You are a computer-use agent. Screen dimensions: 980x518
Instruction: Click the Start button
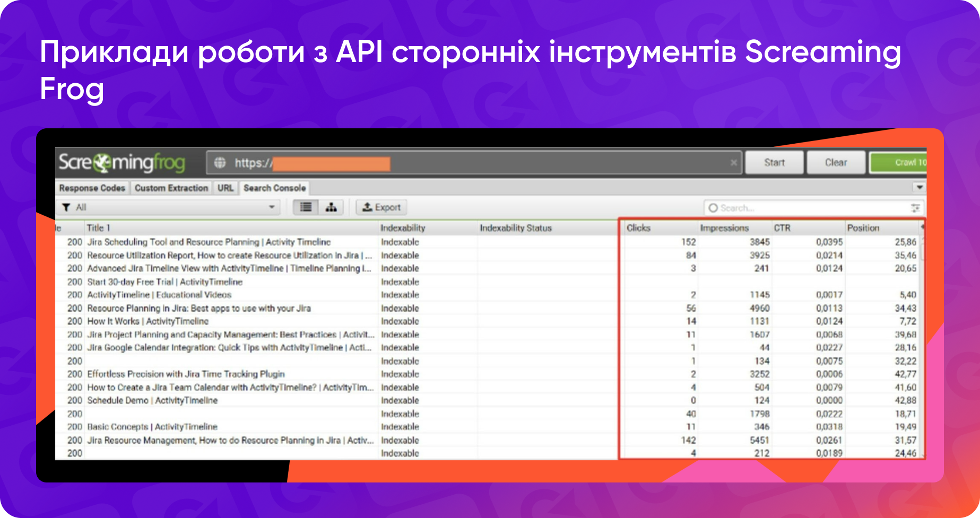pyautogui.click(x=774, y=162)
